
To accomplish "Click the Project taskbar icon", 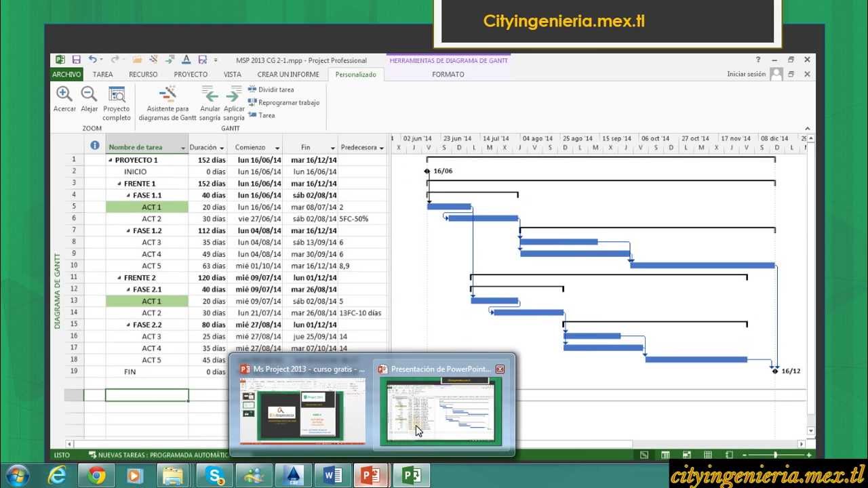I will point(411,476).
